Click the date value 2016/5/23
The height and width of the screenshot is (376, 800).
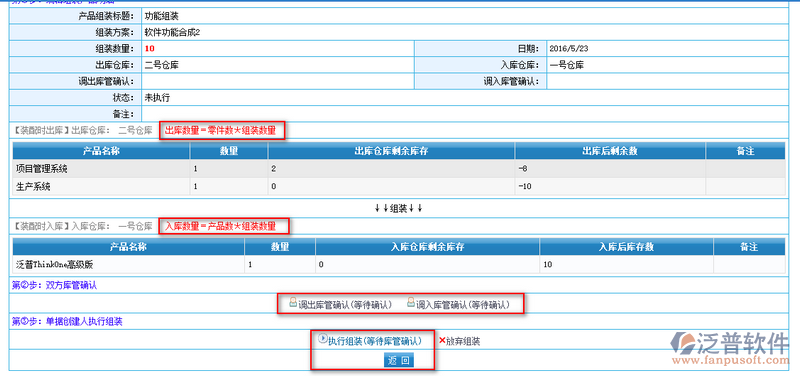pos(569,49)
